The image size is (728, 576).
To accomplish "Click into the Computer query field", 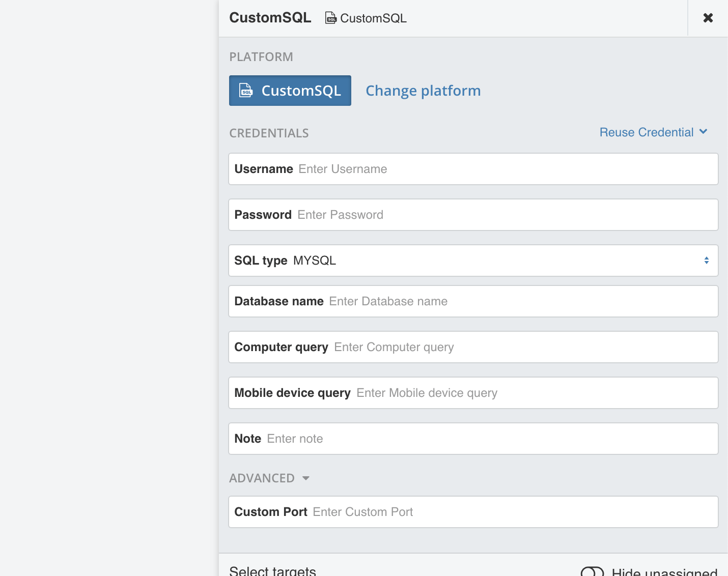I will tap(473, 347).
